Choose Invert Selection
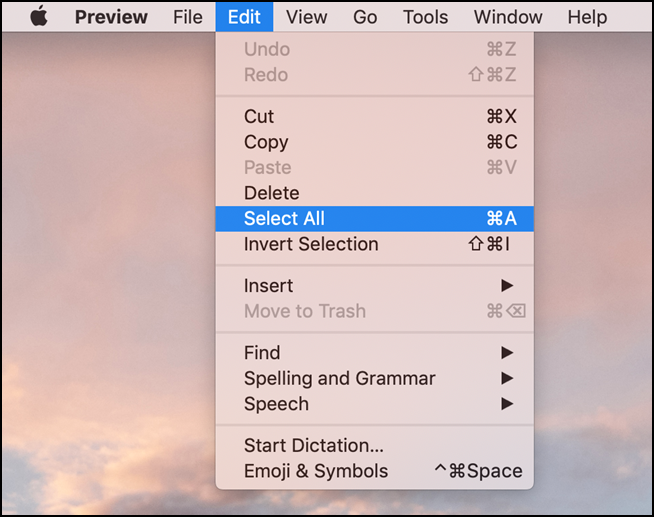The height and width of the screenshot is (517, 654). pyautogui.click(x=375, y=244)
